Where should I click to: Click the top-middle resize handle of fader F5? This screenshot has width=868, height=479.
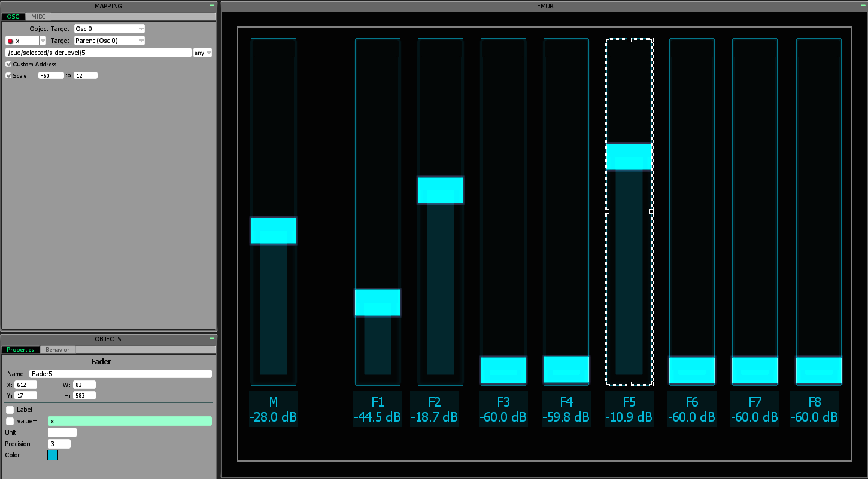[629, 40]
